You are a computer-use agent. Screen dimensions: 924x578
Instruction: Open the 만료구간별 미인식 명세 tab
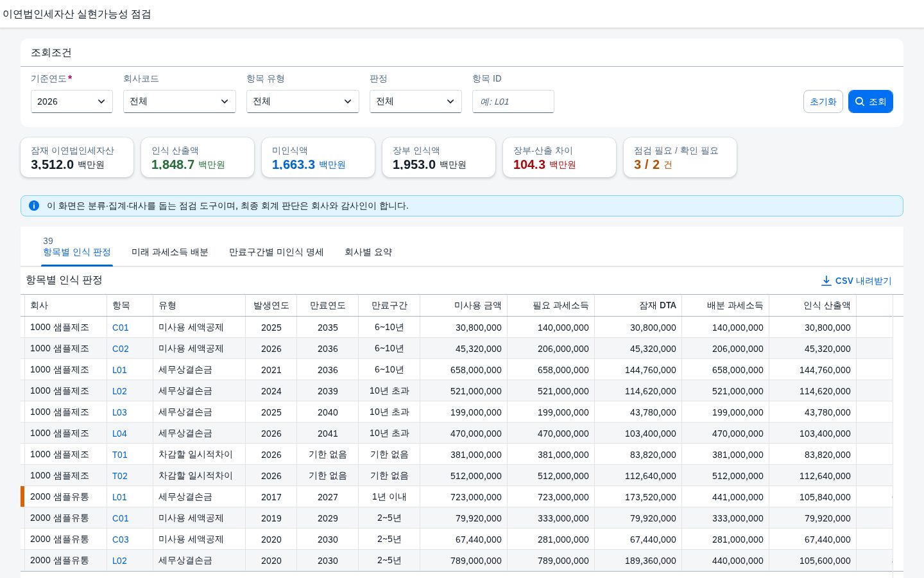click(x=277, y=252)
